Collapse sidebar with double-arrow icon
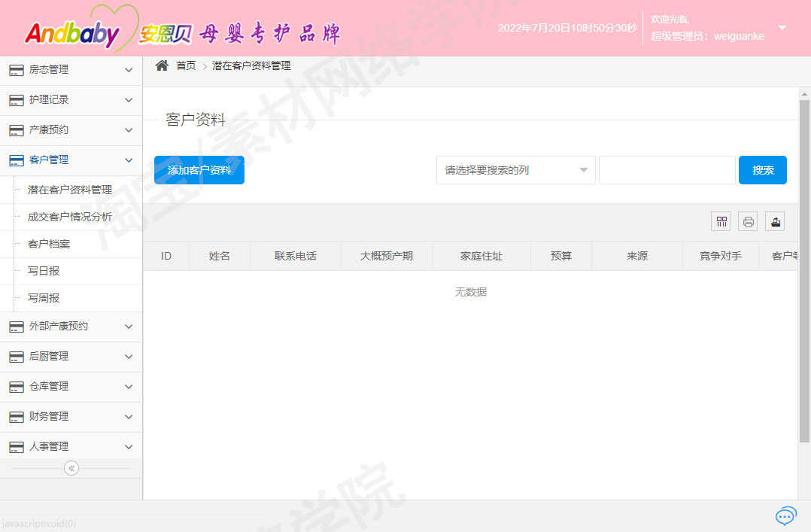This screenshot has height=532, width=811. coord(71,468)
